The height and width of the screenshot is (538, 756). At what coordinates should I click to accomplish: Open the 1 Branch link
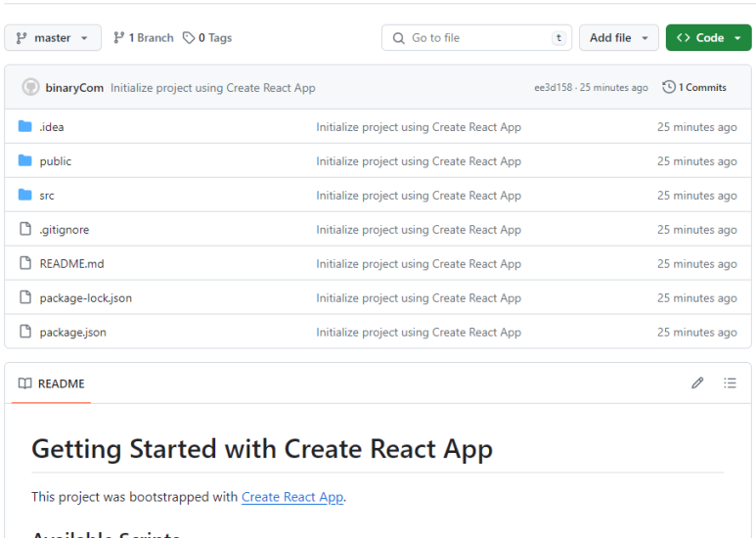[143, 37]
